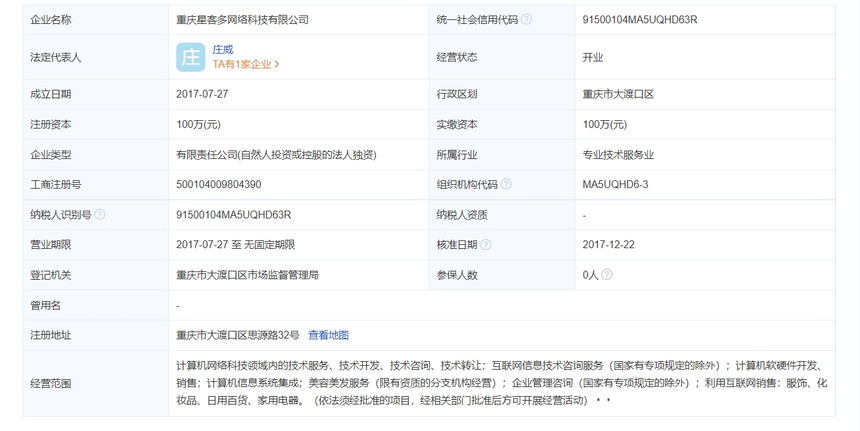
Task: Click help icon beside 统一社会信用代码
Action: point(526,20)
